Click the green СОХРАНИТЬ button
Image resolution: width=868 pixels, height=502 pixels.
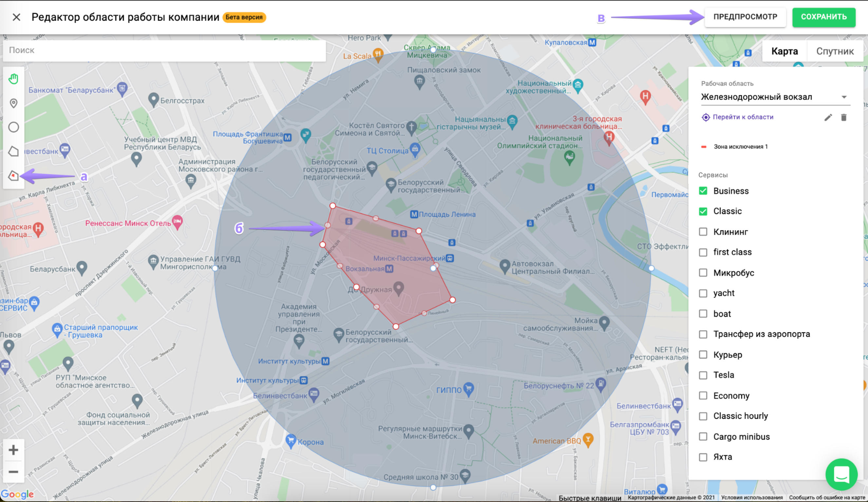coord(823,17)
